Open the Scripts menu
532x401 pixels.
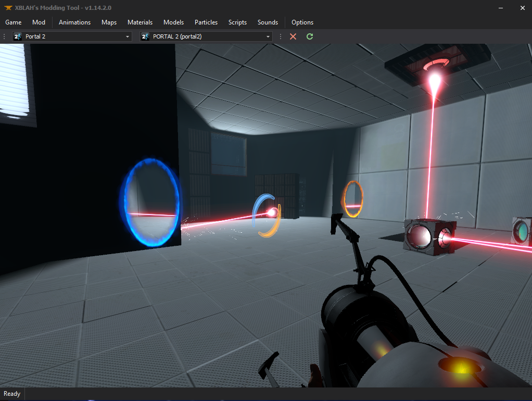(x=237, y=22)
